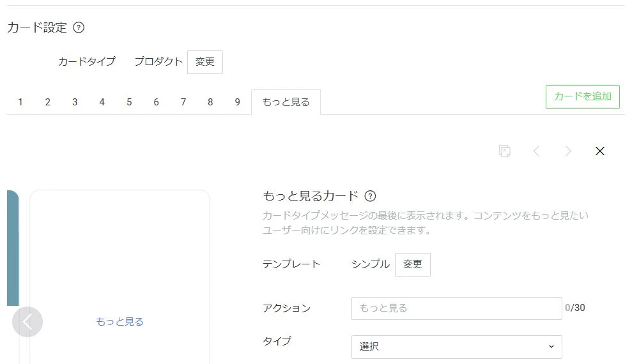
Task: Open the タイプ 選択 dropdown
Action: tap(456, 347)
